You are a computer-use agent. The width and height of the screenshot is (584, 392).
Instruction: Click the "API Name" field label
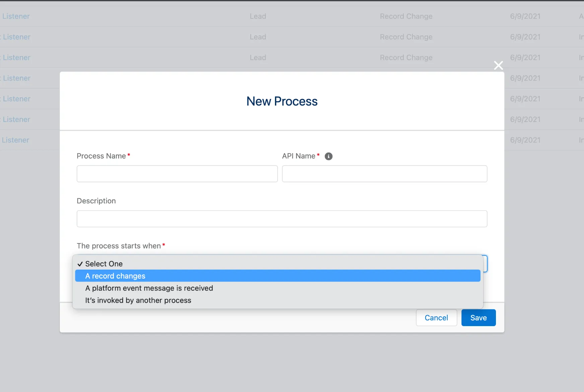[x=298, y=156]
